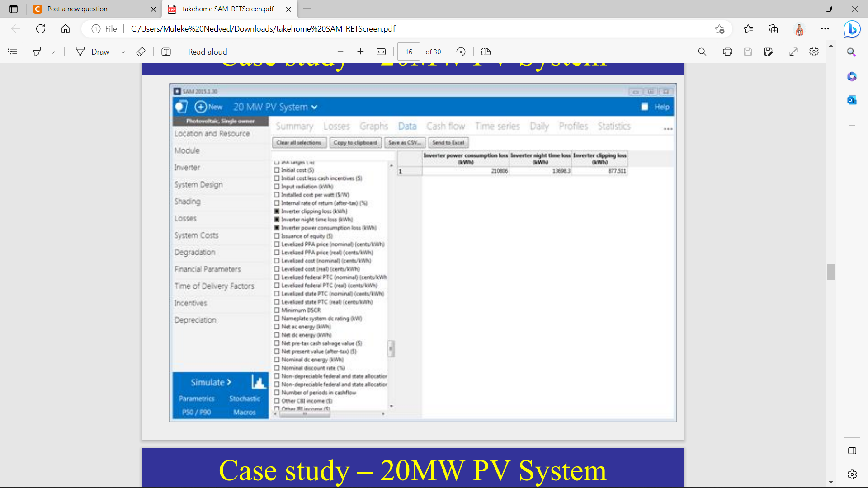Viewport: 868px width, 488px height.
Task: Click the page number input field
Action: point(408,52)
